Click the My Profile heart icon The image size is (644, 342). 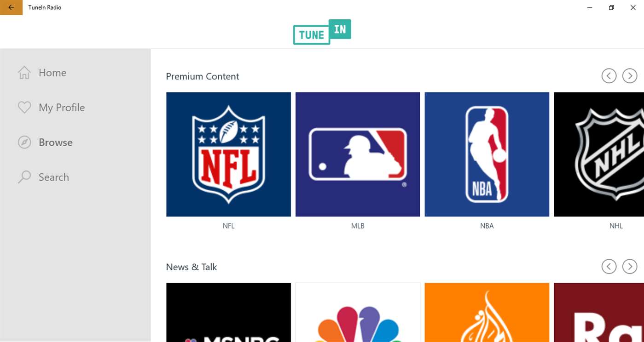(x=24, y=108)
